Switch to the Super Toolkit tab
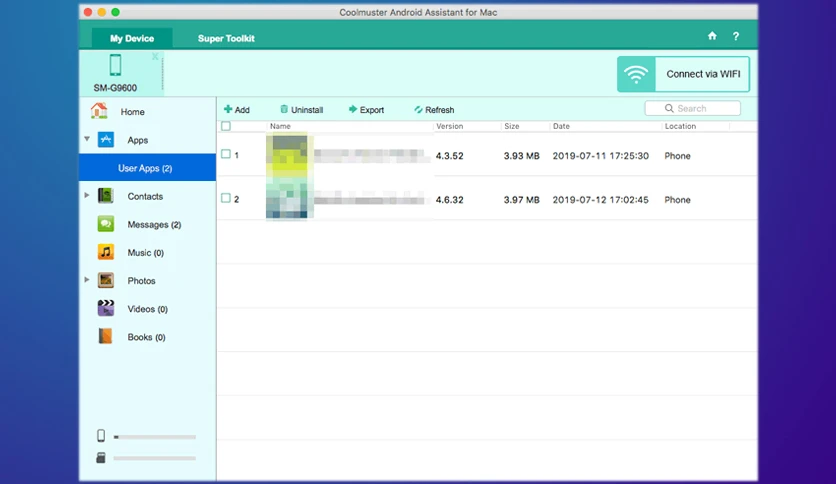This screenshot has height=484, width=836. (x=226, y=38)
